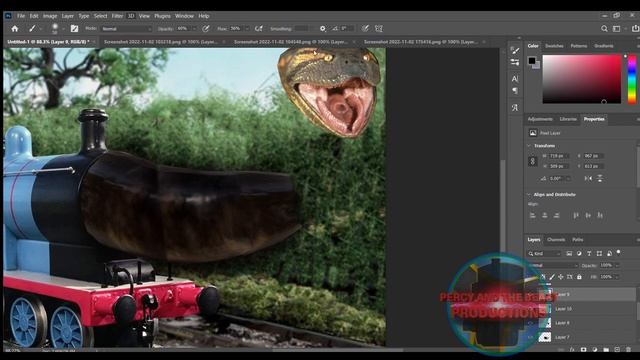The image size is (640, 360).
Task: Expand the tool preset dropdown arrow
Action: 40,29
